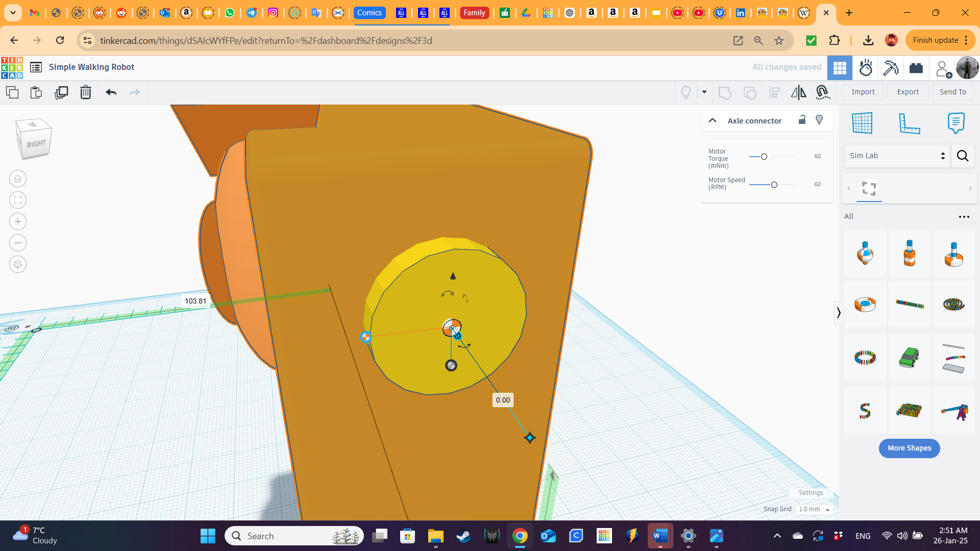Open the Align tool
The width and height of the screenshot is (980, 551).
pyautogui.click(x=774, y=92)
